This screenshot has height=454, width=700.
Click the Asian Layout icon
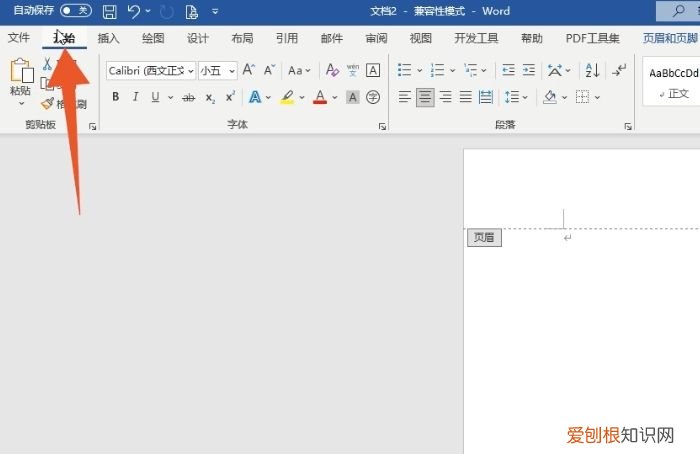[x=555, y=70]
